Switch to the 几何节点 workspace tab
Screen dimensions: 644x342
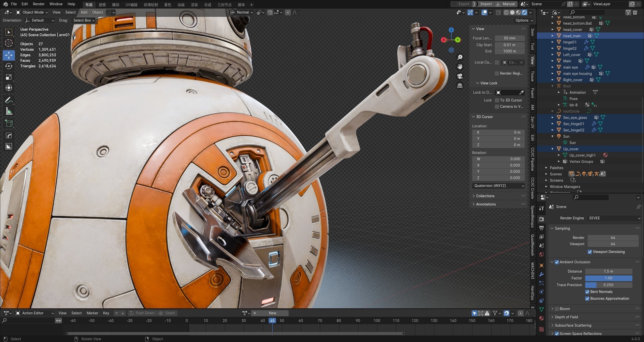[x=224, y=5]
